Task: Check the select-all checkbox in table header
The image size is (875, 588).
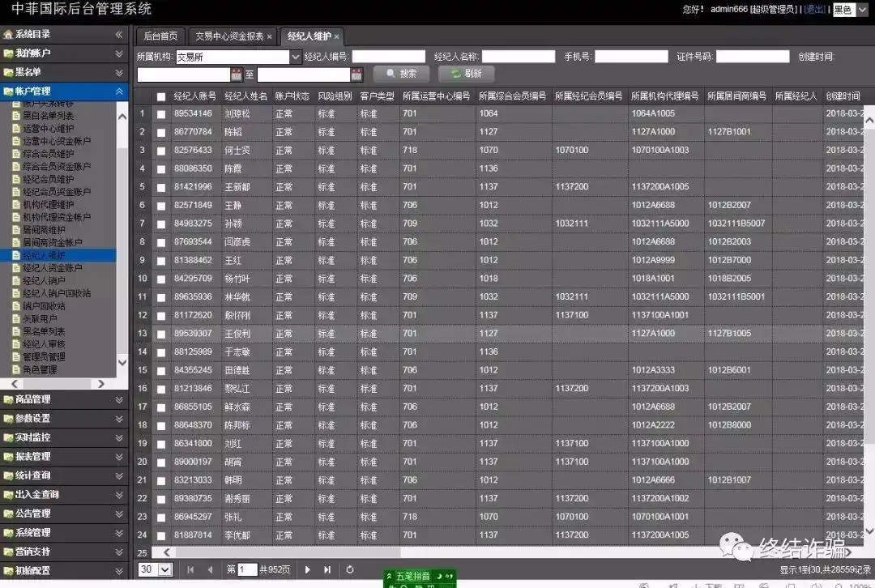Action: pos(161,97)
